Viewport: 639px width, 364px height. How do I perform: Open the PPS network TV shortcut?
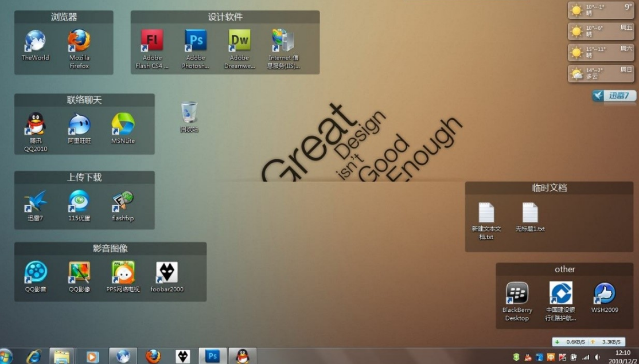point(123,273)
